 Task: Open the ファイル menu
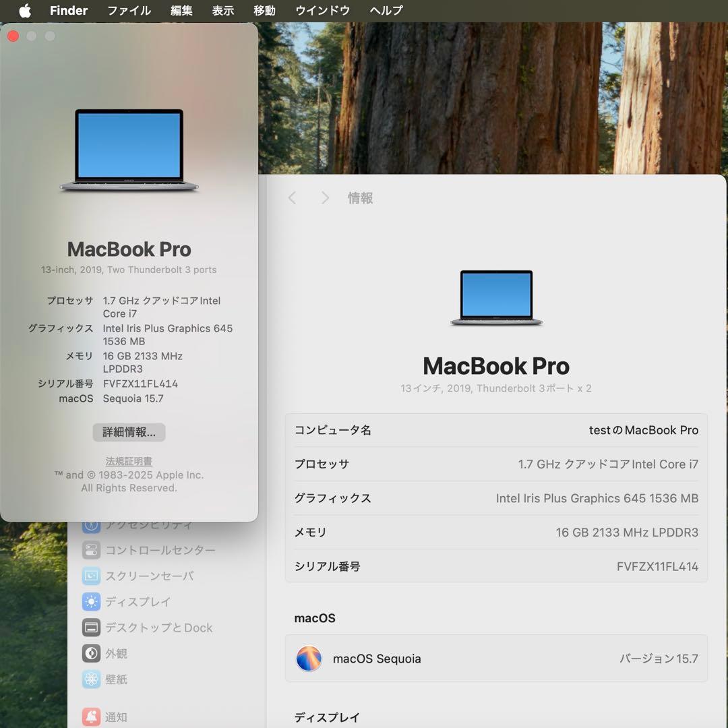[128, 10]
